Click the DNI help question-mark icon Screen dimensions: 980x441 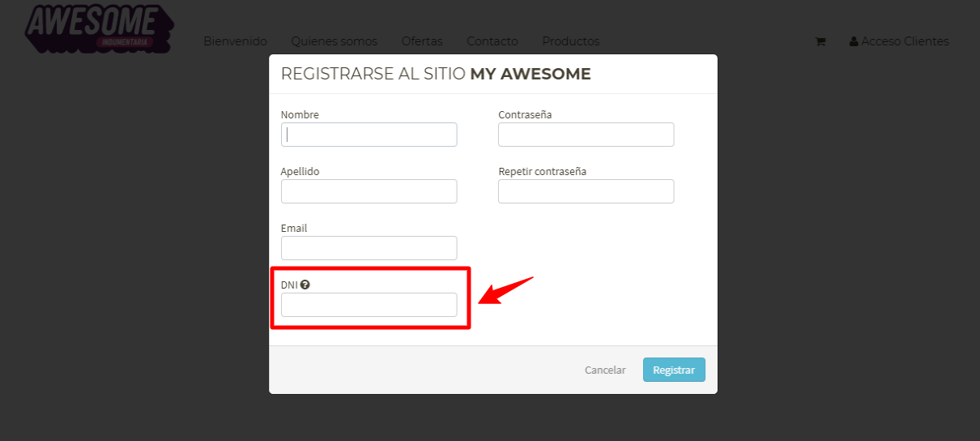tap(305, 285)
